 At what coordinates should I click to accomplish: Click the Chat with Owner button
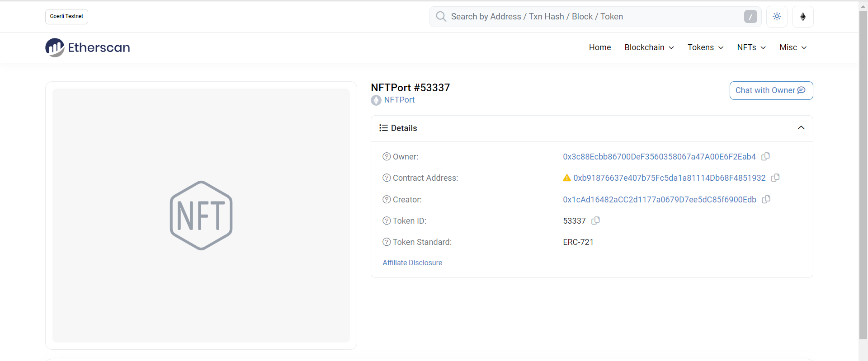coord(771,90)
